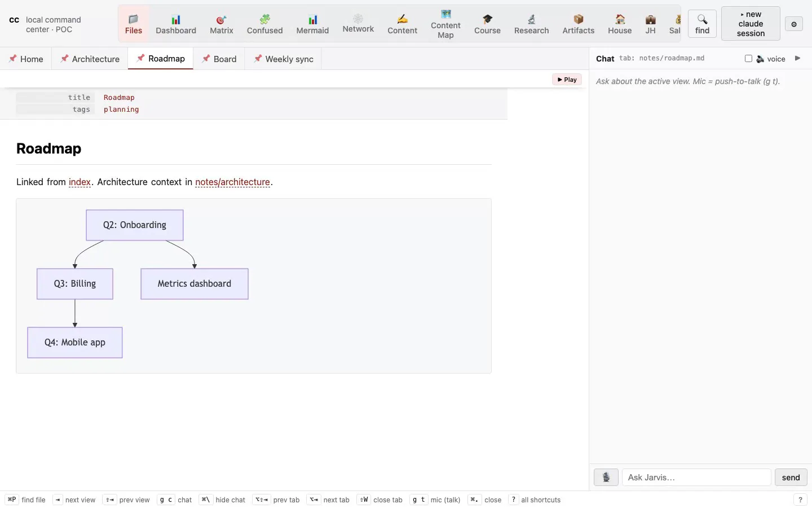The height and width of the screenshot is (508, 812).
Task: Click the cc logo at top left
Action: click(14, 20)
